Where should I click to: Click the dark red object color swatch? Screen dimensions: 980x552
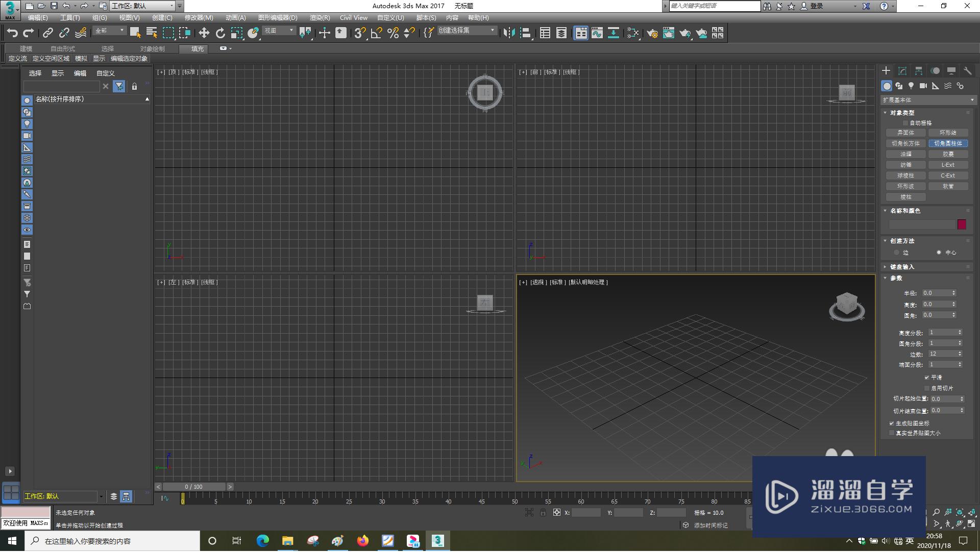[962, 224]
